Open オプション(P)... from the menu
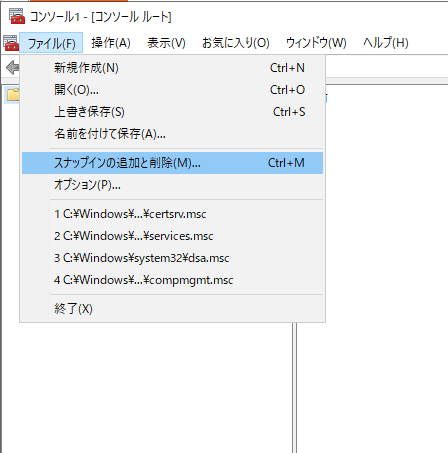 coord(172,185)
